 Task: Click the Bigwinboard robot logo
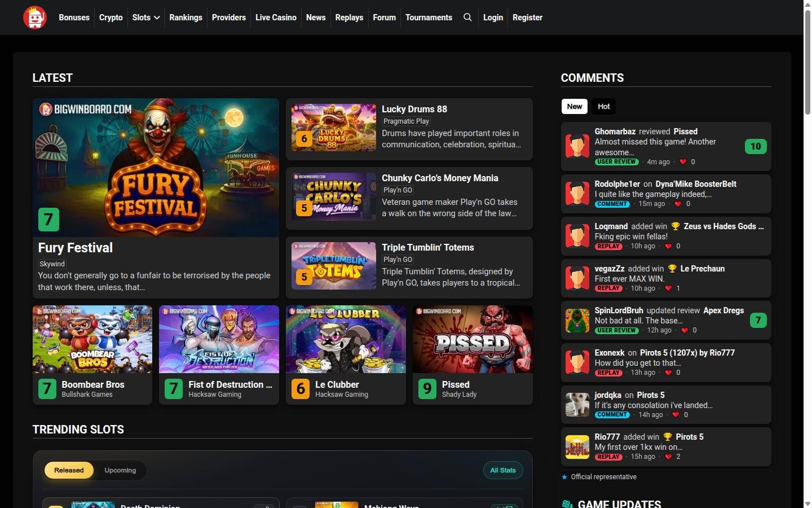tap(35, 17)
